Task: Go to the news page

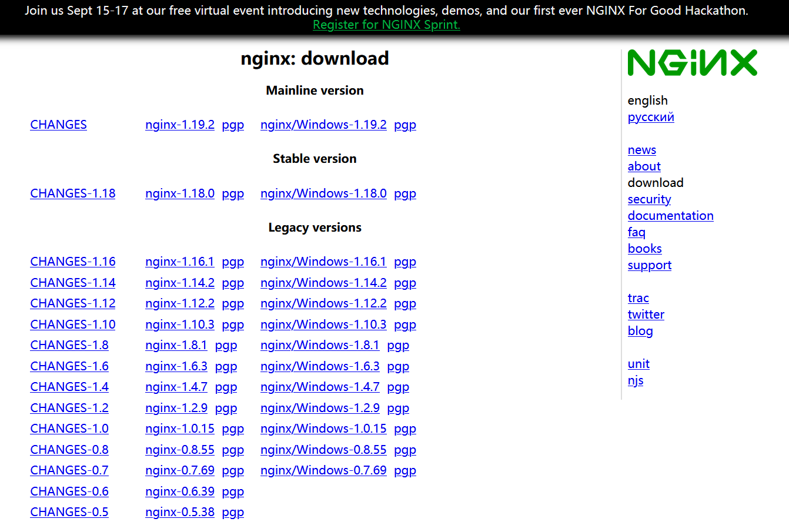Action: coord(642,150)
